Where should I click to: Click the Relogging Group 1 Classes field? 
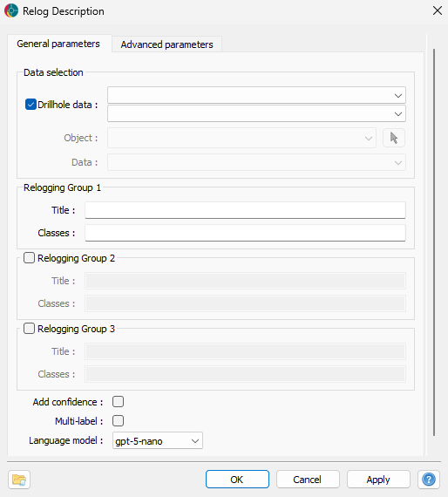[x=245, y=233]
